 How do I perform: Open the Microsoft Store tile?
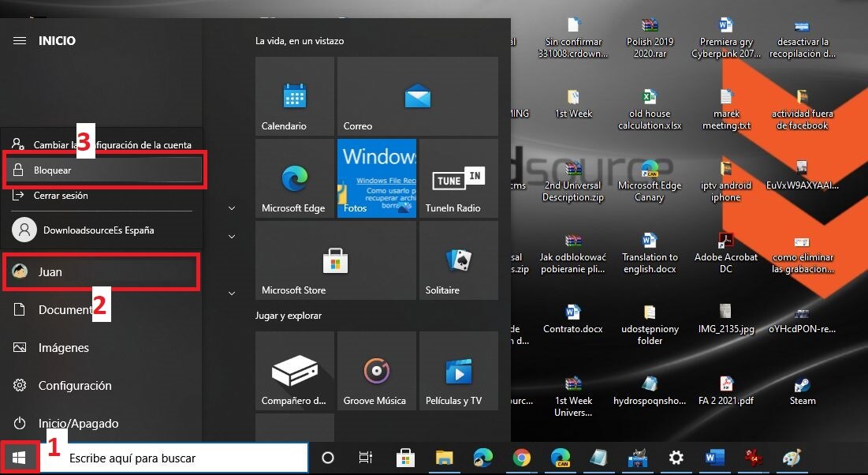[336, 260]
